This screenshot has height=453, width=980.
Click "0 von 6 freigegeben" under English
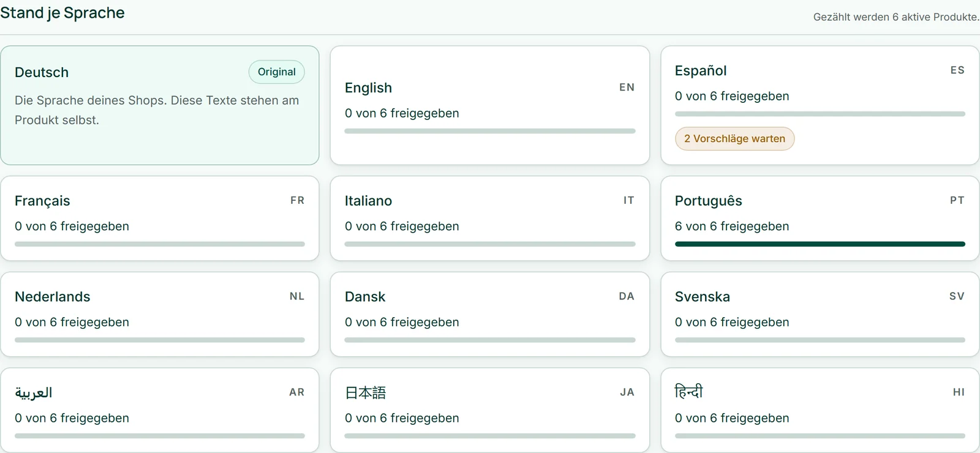pyautogui.click(x=402, y=113)
